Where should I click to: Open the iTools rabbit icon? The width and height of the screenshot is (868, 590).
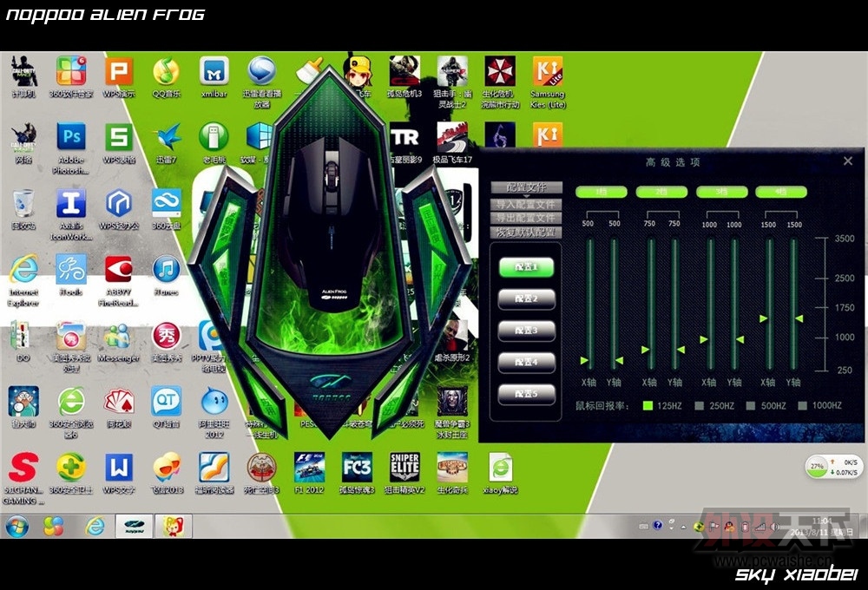click(71, 274)
